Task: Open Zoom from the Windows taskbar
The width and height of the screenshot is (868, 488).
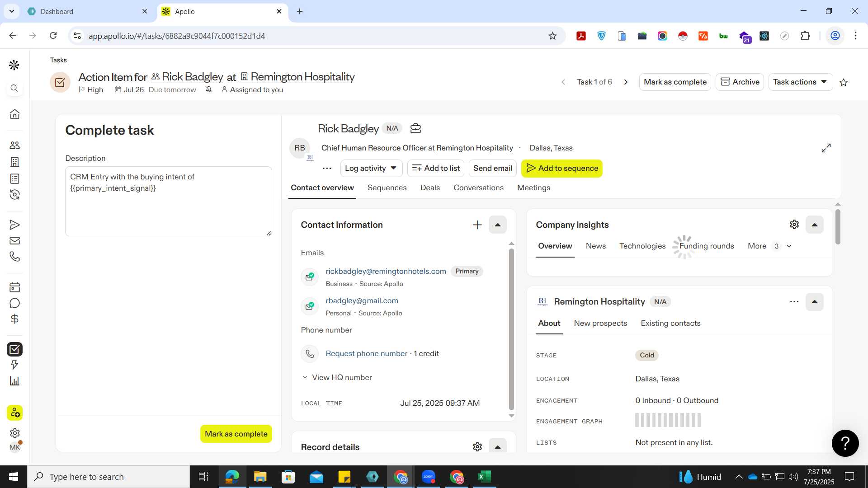Action: (x=428, y=477)
